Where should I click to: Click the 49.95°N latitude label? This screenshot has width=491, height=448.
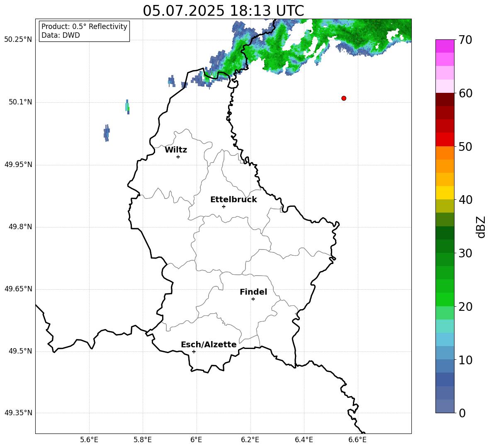[x=18, y=165]
